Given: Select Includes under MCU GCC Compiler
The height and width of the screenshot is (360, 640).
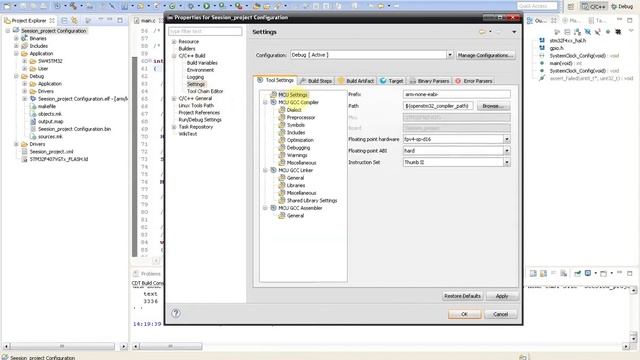Looking at the screenshot, I should (x=296, y=133).
